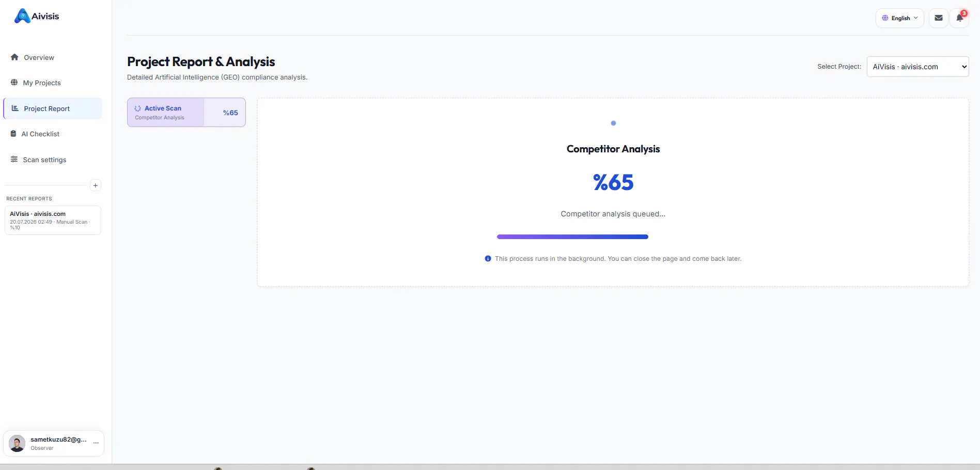Go to Overview in sidebar
The height and width of the screenshot is (470, 980).
[53, 57]
